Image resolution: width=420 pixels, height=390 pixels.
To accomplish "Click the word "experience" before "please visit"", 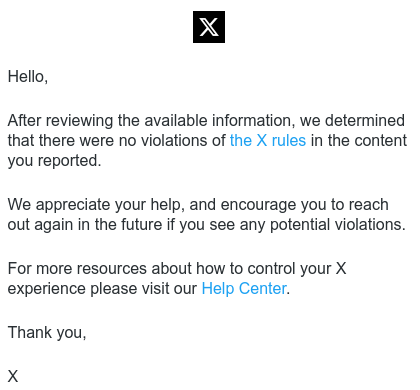I will point(46,289).
